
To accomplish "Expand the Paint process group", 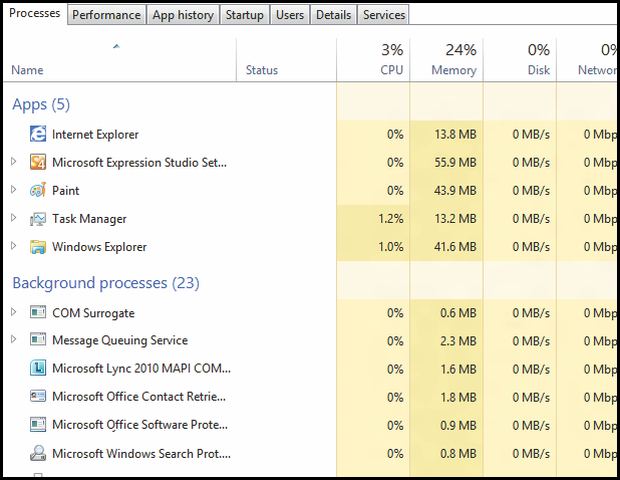I will coord(13,189).
